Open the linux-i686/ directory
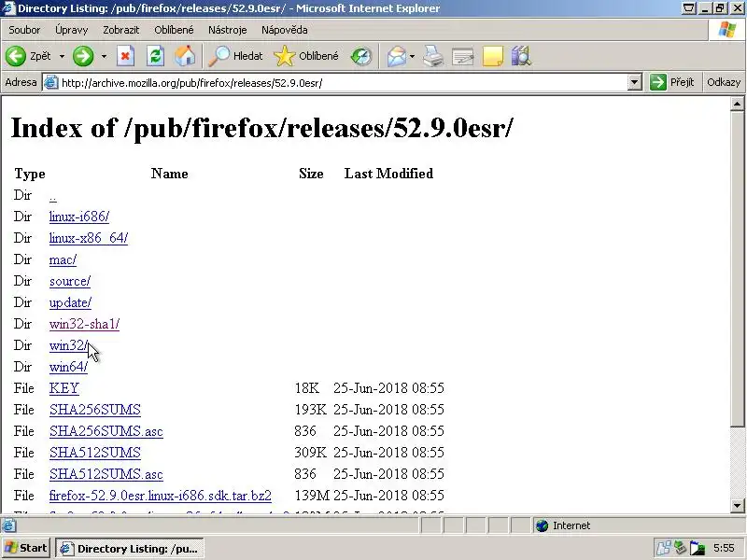Image resolution: width=747 pixels, height=560 pixels. 79,217
